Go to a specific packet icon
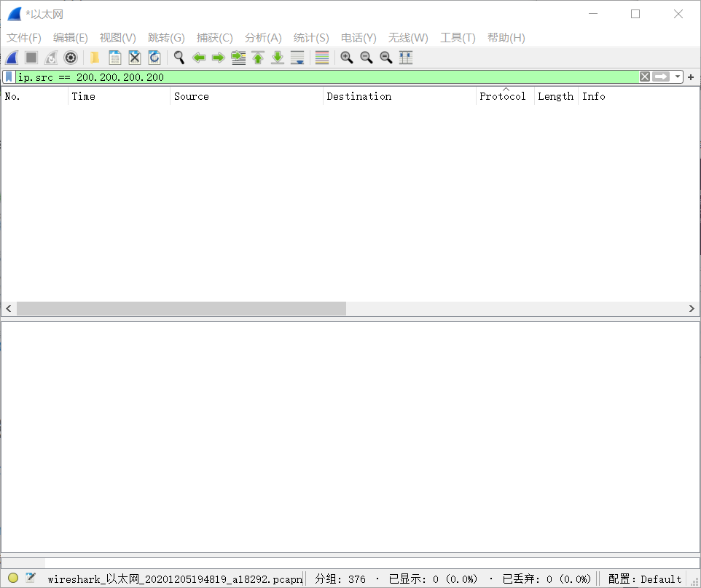The width and height of the screenshot is (701, 588). (x=238, y=58)
